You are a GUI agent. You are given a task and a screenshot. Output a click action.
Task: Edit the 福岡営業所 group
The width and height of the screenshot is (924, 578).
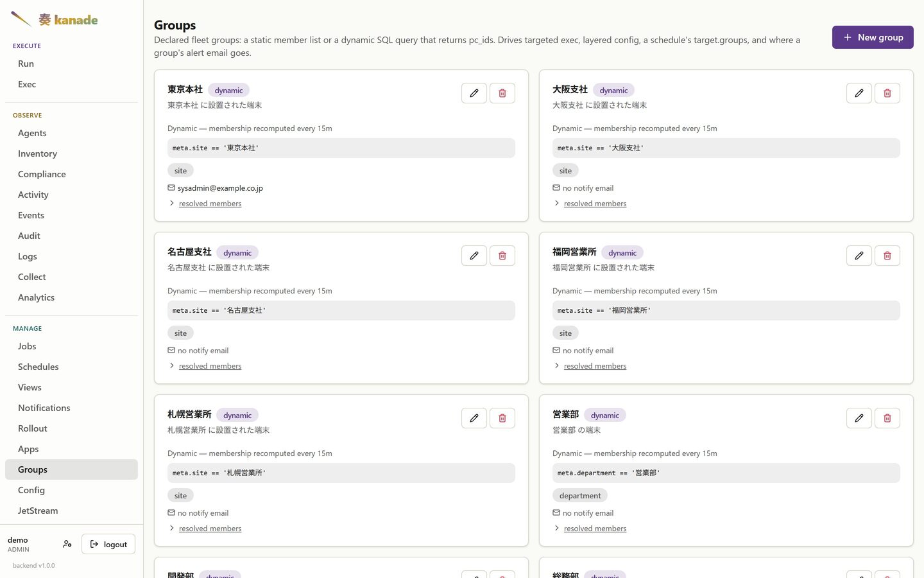click(x=859, y=256)
